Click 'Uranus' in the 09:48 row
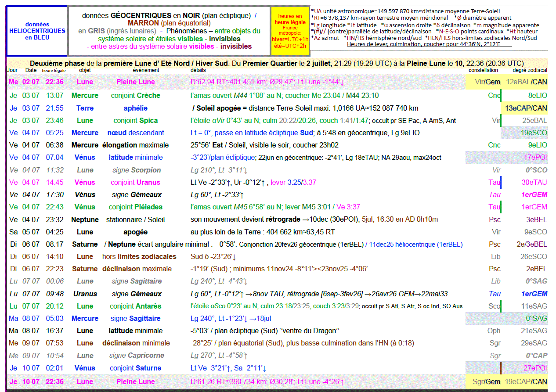This screenshot has width=556, height=392. [85, 294]
